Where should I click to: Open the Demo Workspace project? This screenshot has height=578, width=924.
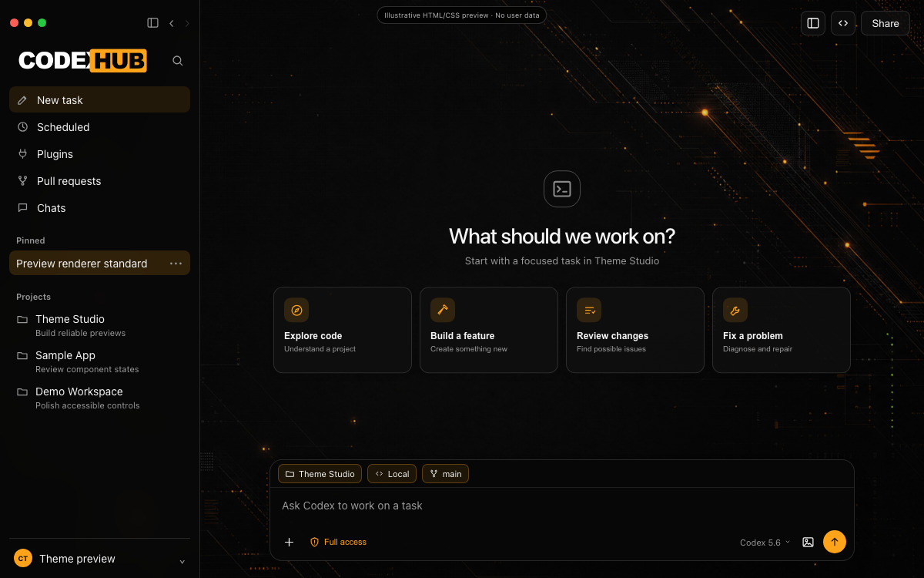pyautogui.click(x=99, y=398)
